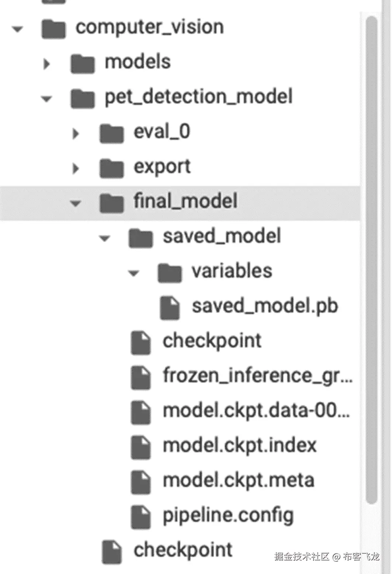Image resolution: width=392 pixels, height=574 pixels.
Task: Collapse the saved_model folder arrow
Action: coord(105,238)
